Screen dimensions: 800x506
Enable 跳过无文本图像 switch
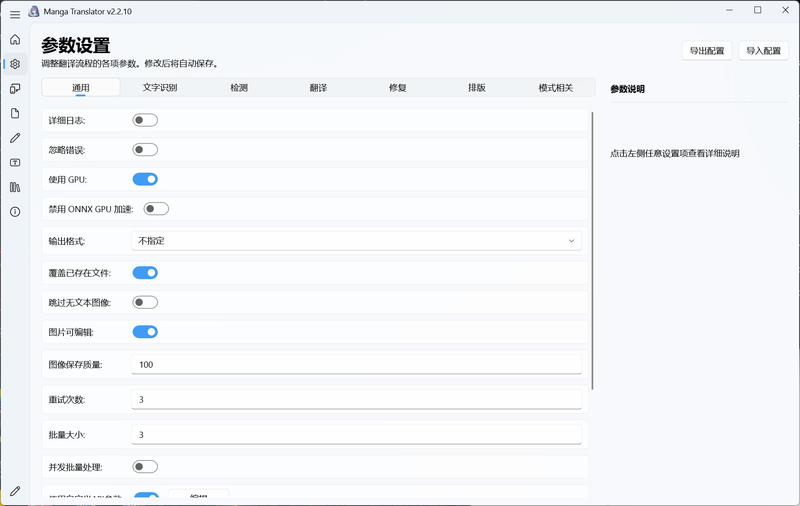[145, 302]
